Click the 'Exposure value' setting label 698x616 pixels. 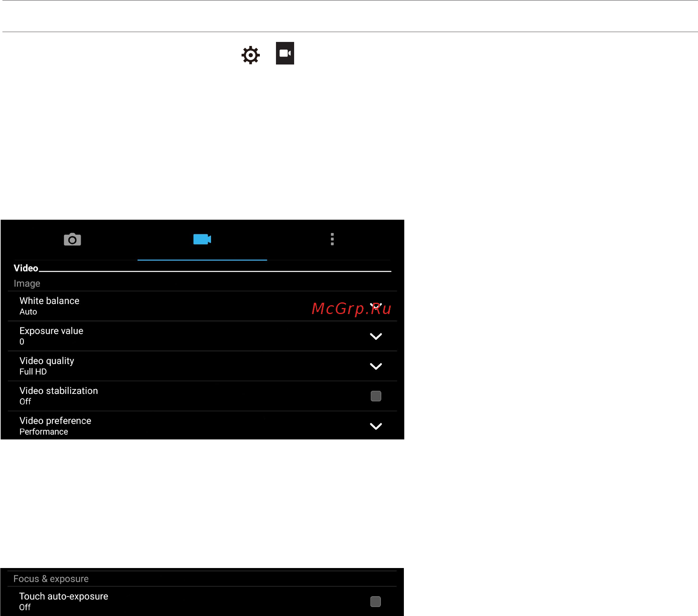pos(51,331)
